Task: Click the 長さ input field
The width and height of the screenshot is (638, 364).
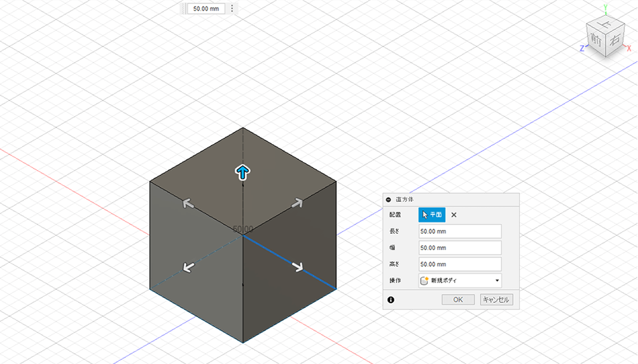Action: pos(460,231)
